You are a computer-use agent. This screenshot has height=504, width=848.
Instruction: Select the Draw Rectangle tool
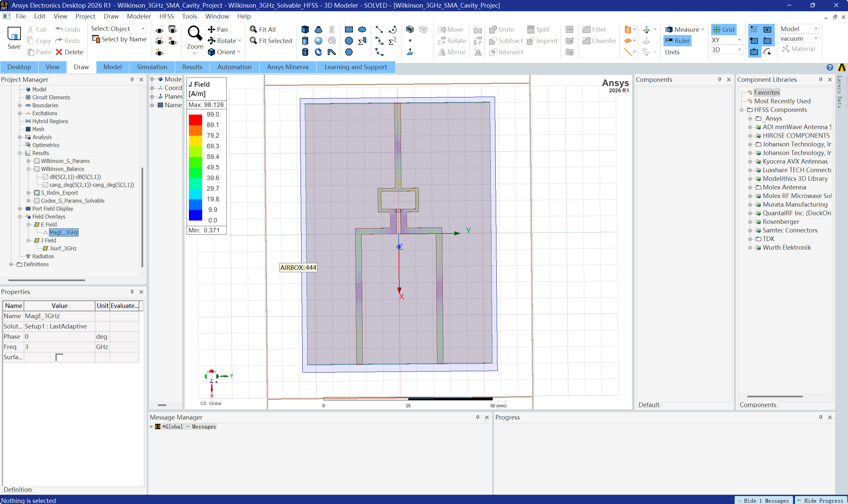point(349,29)
